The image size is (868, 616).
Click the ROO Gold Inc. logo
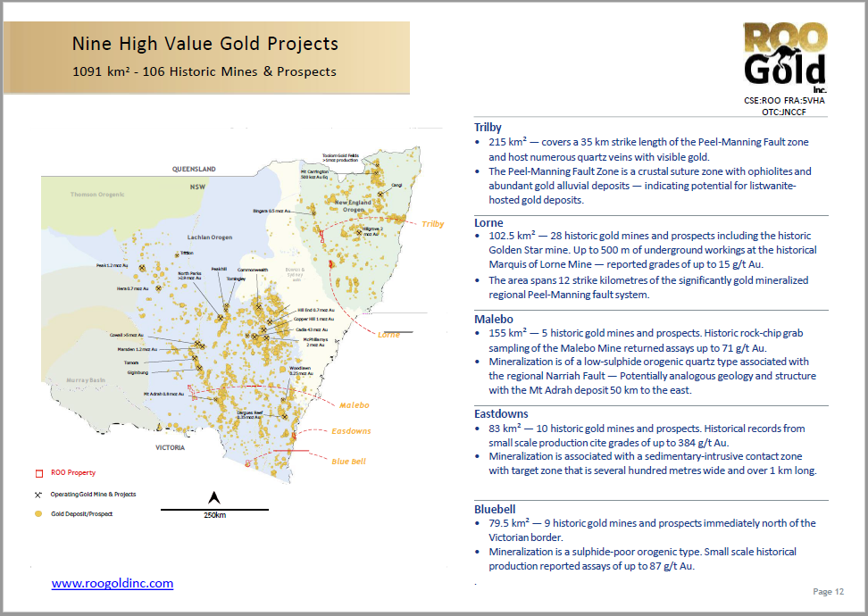point(785,58)
